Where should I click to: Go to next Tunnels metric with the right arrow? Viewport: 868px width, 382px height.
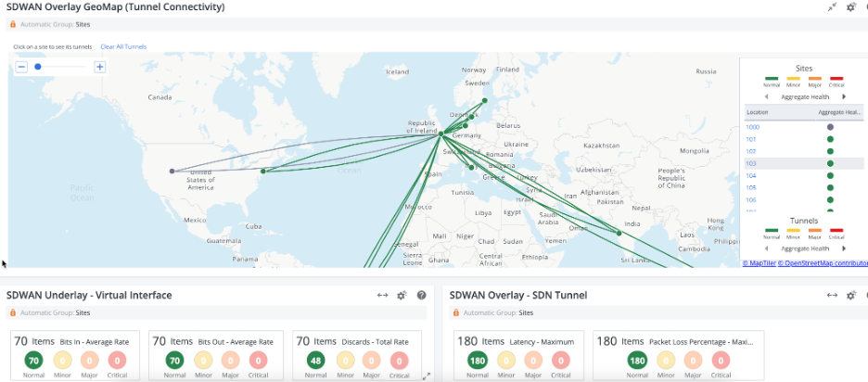pos(843,248)
